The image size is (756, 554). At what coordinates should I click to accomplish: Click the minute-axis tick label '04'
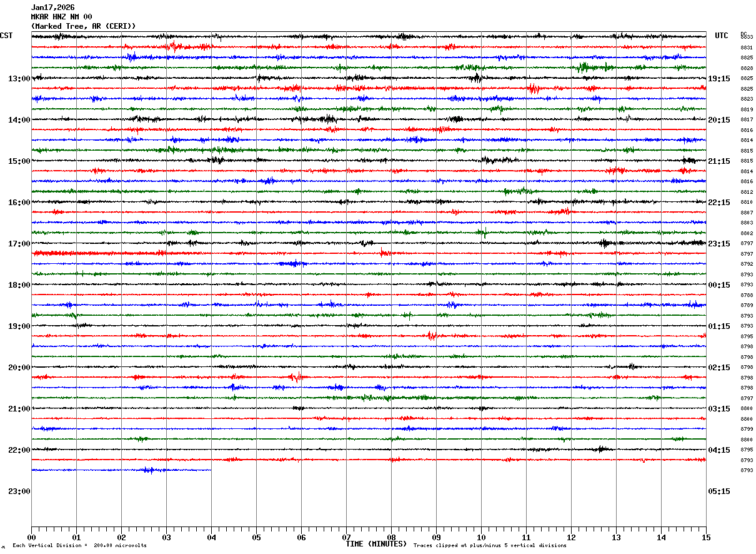(211, 538)
